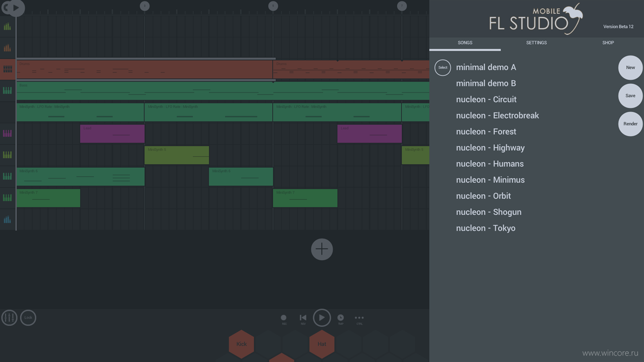Select the first Drums clip
Screen dimensions: 644x362
click(x=145, y=69)
